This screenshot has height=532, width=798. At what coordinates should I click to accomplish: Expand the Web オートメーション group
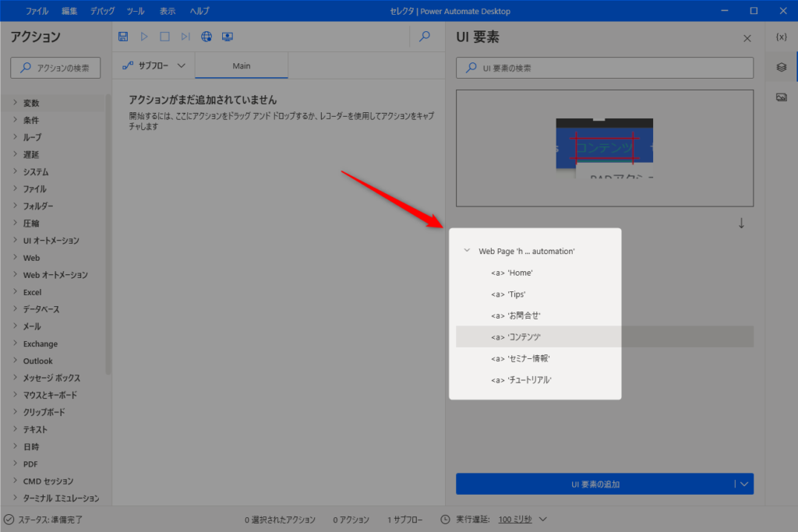click(16, 275)
